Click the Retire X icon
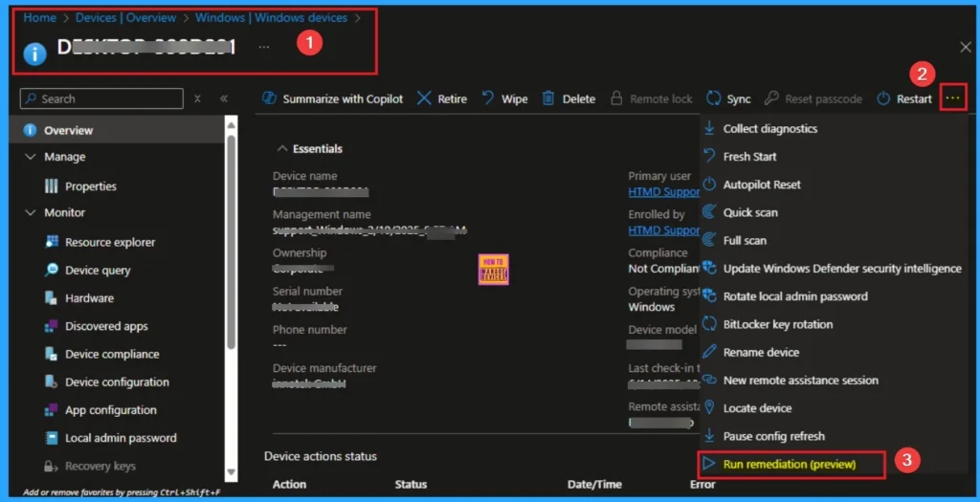Viewport: 980px width, 502px height. click(424, 98)
